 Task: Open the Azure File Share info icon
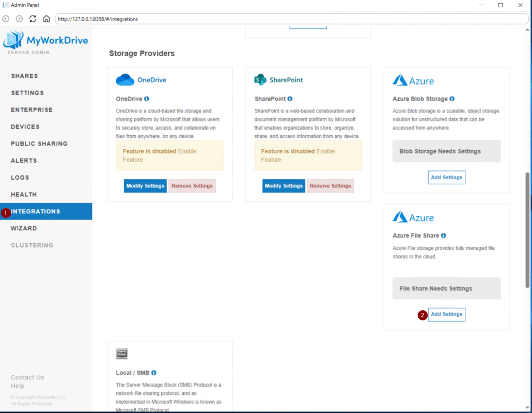point(444,235)
